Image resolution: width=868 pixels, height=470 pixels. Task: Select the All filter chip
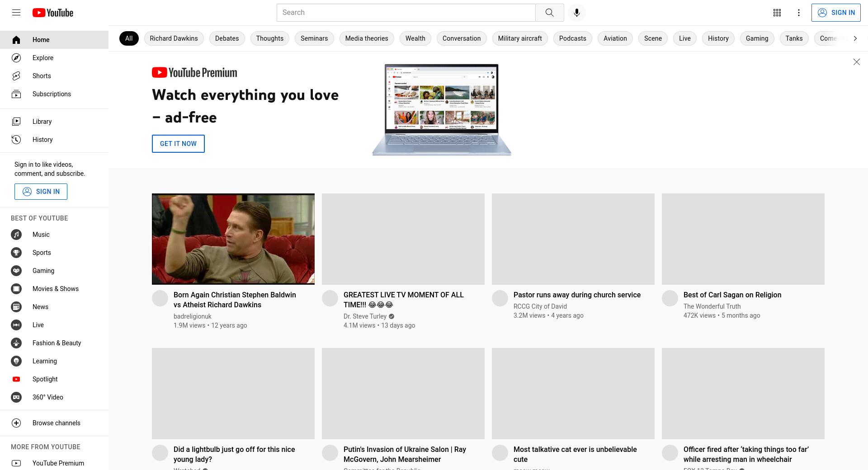(x=129, y=38)
